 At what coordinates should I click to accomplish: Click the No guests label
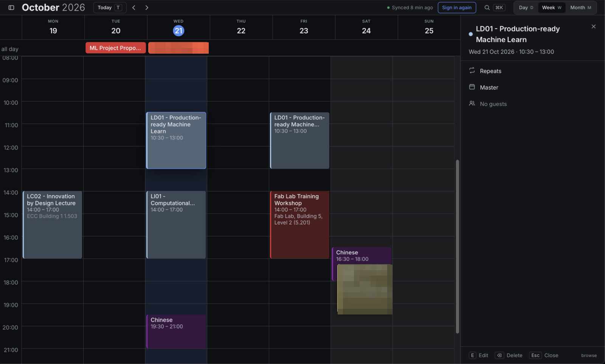[x=493, y=104]
